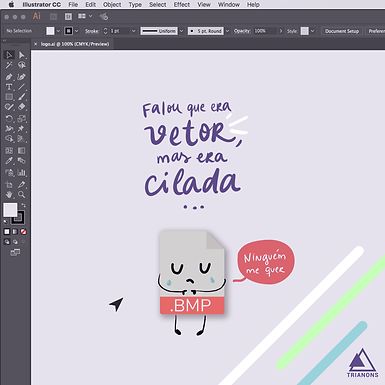The height and width of the screenshot is (385, 385).
Task: Select the Selection tool (black arrow)
Action: 9,55
